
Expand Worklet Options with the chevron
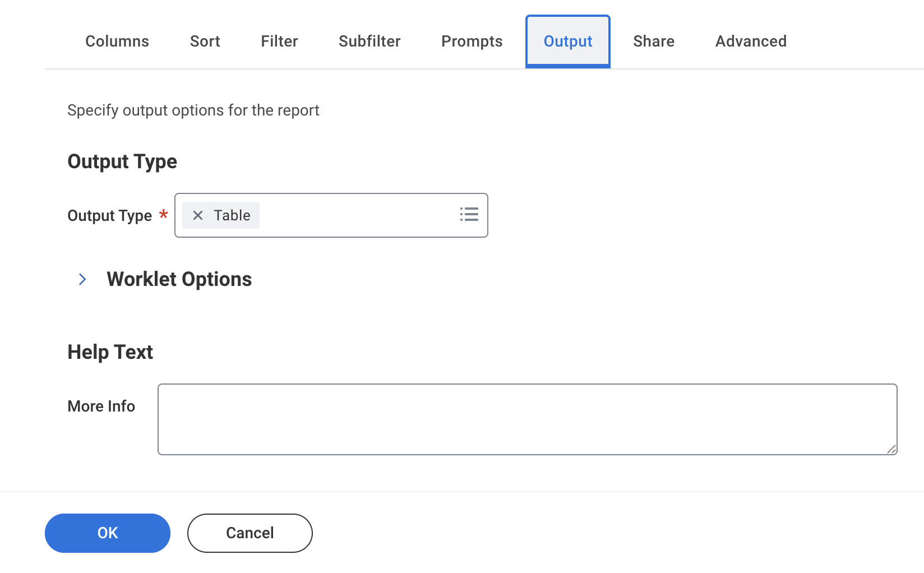point(82,279)
